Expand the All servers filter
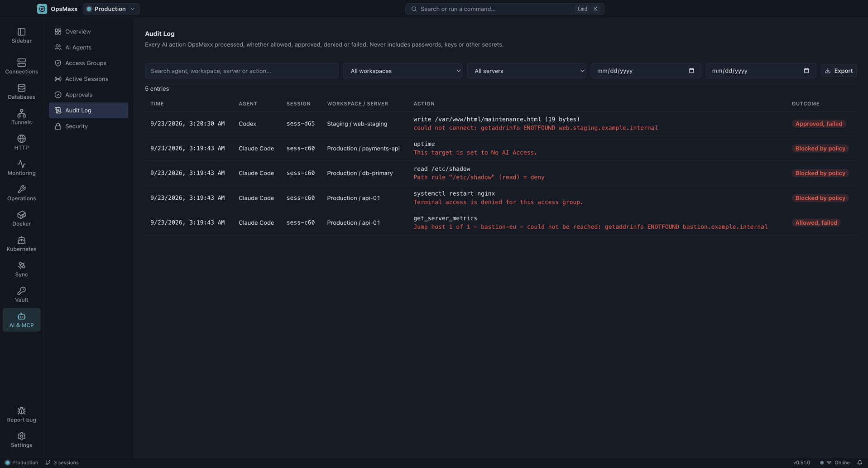868x468 pixels. (x=526, y=71)
